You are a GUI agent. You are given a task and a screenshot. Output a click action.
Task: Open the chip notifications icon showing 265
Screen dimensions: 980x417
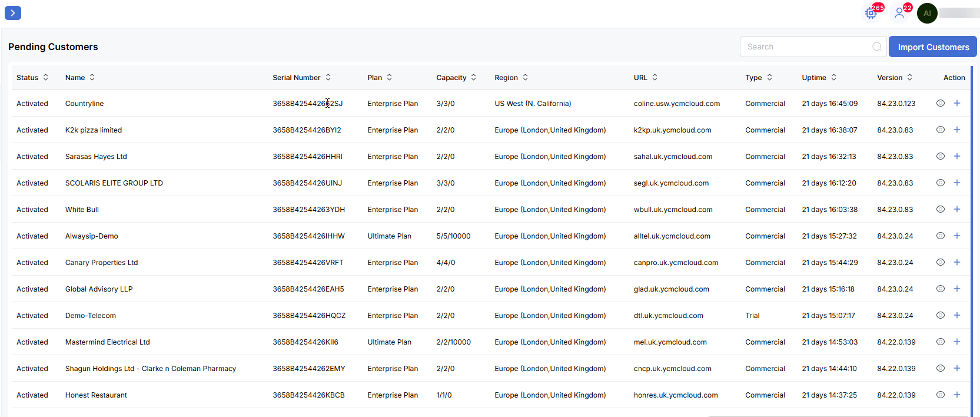(871, 13)
